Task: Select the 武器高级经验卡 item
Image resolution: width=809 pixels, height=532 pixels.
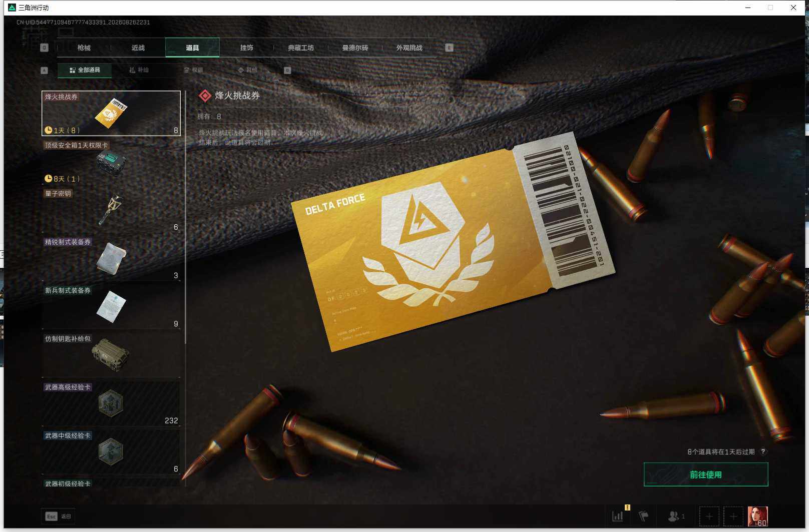Action: tap(111, 404)
